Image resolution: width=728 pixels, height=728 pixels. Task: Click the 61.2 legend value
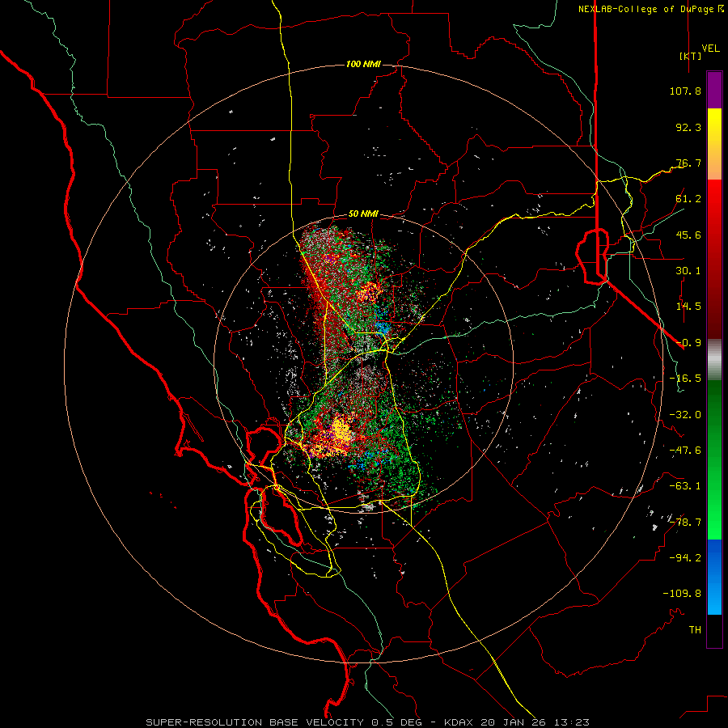pos(688,199)
